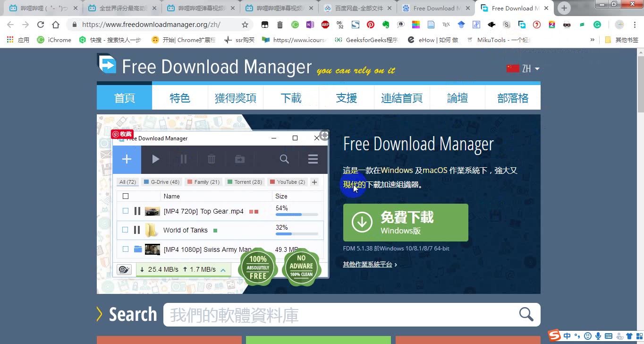Click the play resume icon in preview toolbar
The height and width of the screenshot is (344, 644).
(x=155, y=159)
